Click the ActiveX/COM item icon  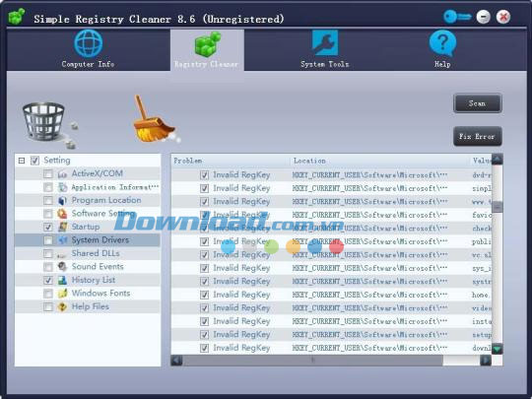point(62,174)
